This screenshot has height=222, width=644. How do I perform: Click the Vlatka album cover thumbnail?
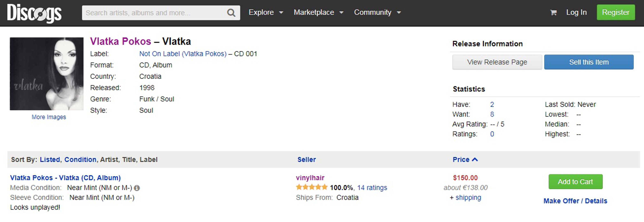(47, 74)
